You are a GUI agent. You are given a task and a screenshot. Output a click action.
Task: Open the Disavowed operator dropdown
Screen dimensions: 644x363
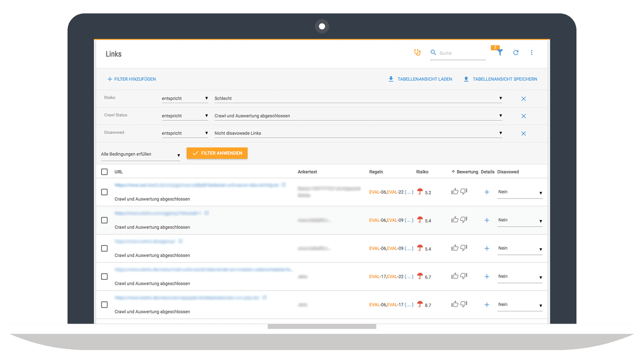pyautogui.click(x=185, y=133)
